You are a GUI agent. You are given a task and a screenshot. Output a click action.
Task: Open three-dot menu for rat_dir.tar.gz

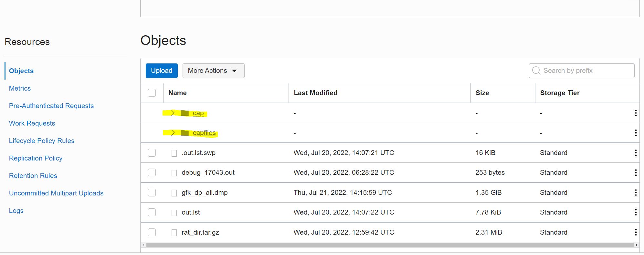point(636,232)
